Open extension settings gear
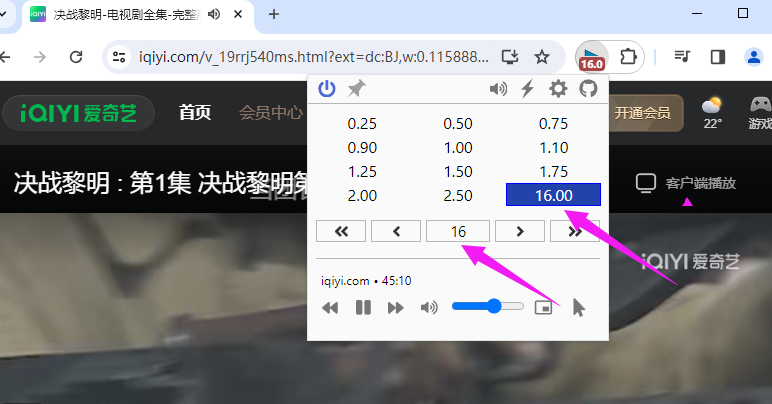The height and width of the screenshot is (404, 772). click(558, 89)
